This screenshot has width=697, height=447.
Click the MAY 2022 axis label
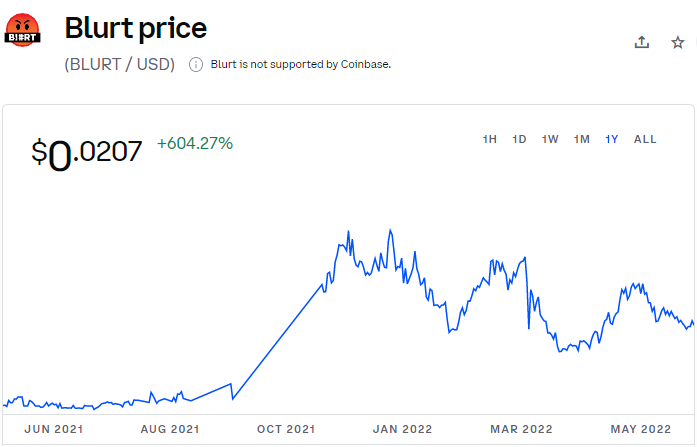coord(641,429)
